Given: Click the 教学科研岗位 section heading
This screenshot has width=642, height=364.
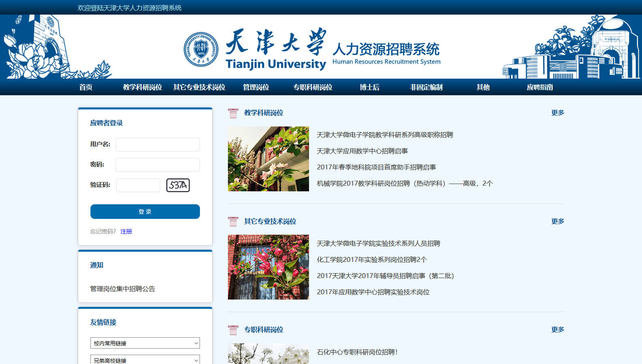Looking at the screenshot, I should point(264,113).
